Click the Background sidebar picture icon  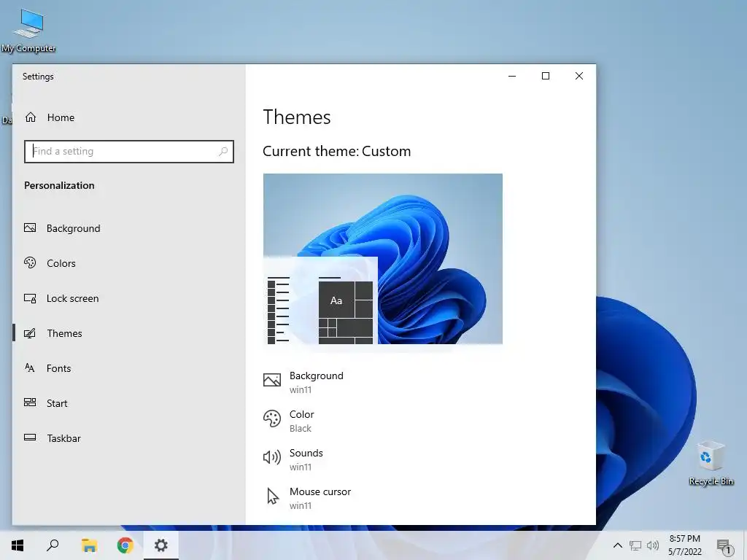[30, 227]
